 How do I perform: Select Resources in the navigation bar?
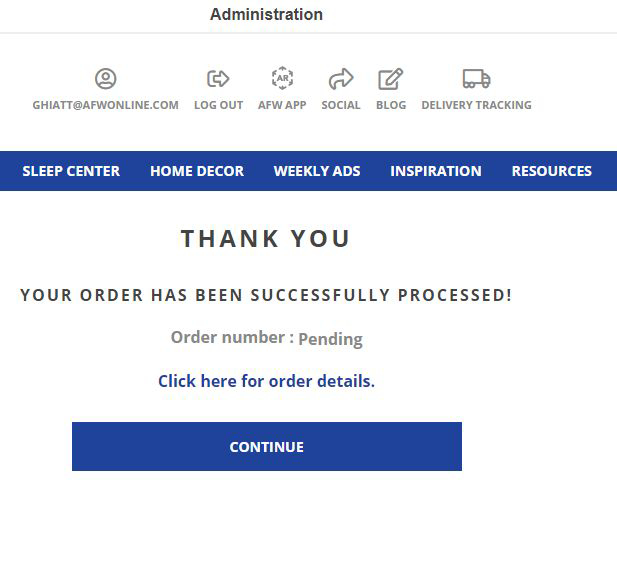552,171
